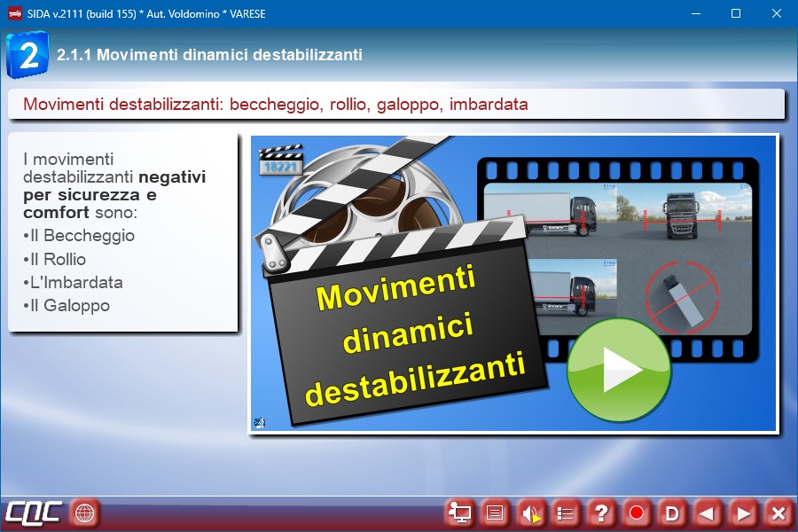Open help with the question mark button
Image resolution: width=798 pixels, height=532 pixels.
(x=601, y=512)
